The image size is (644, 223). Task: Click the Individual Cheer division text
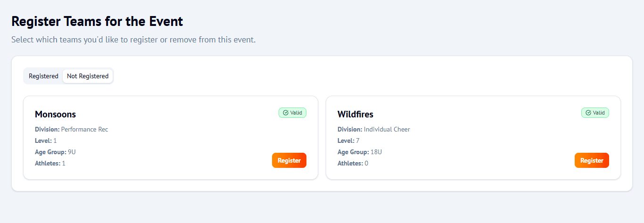(387, 129)
